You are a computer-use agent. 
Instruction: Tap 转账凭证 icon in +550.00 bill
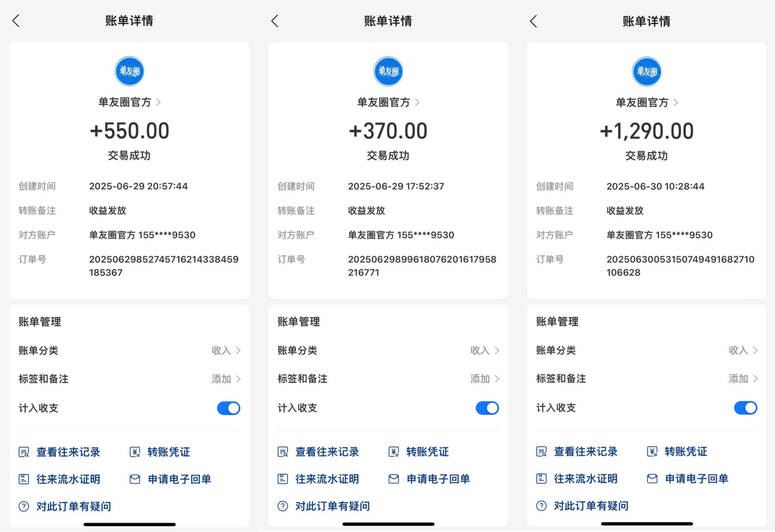click(135, 452)
